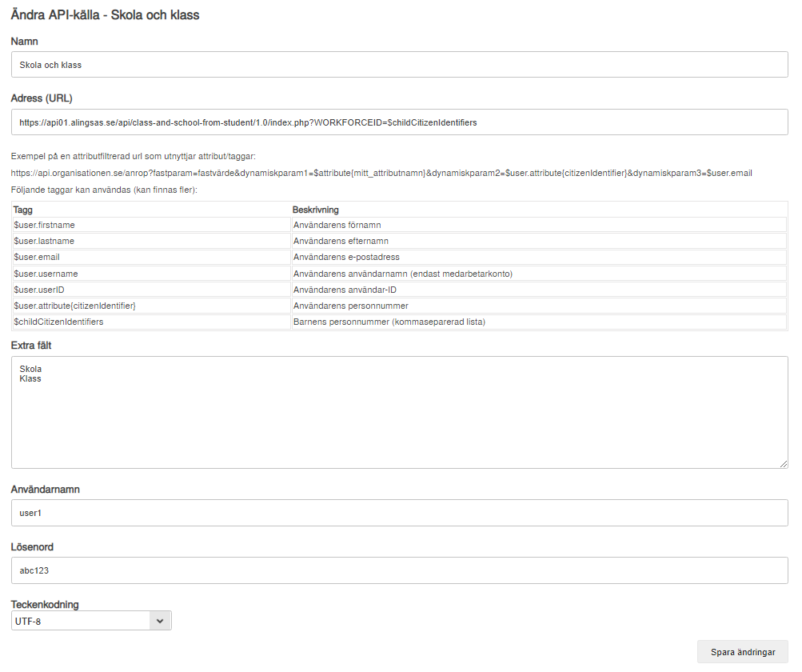Viewport: 802px width, 672px height.
Task: Click the Användarnamn field label
Action: (x=46, y=490)
